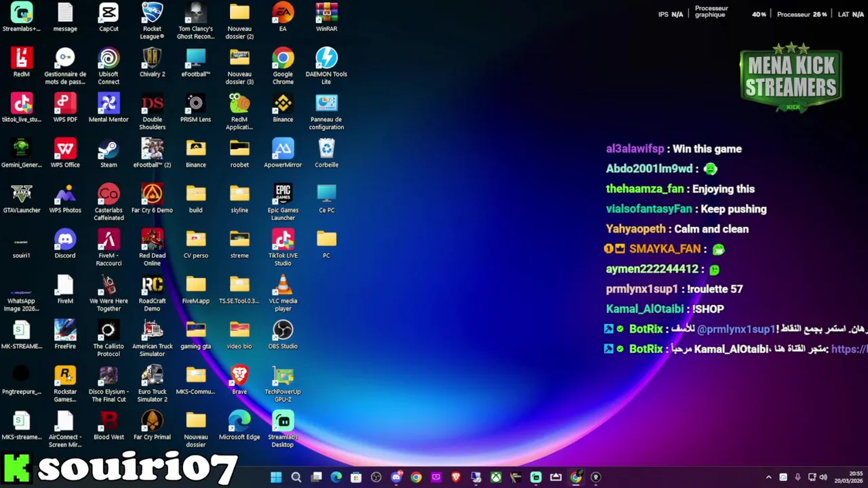Select the gaming gta folder
868x488 pixels.
(195, 335)
